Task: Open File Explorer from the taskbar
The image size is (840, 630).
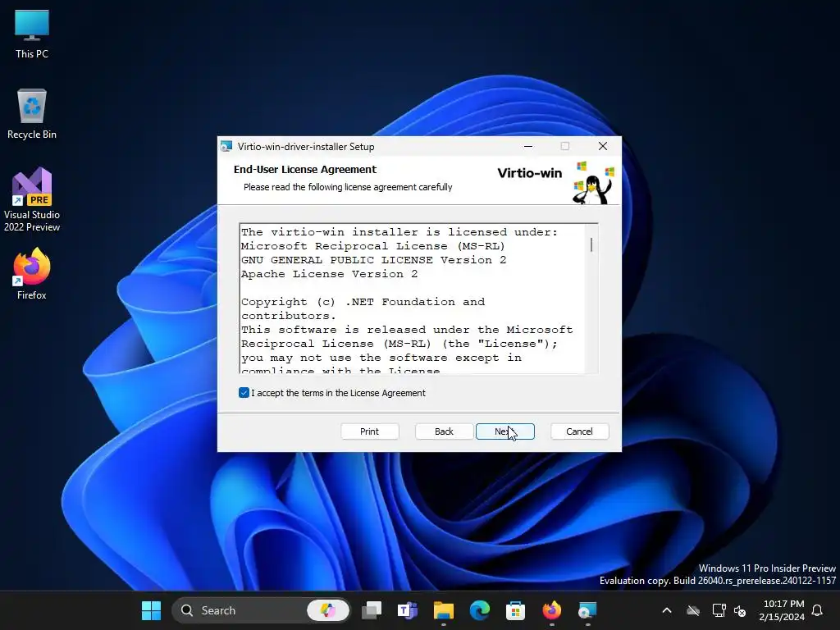Action: point(444,610)
